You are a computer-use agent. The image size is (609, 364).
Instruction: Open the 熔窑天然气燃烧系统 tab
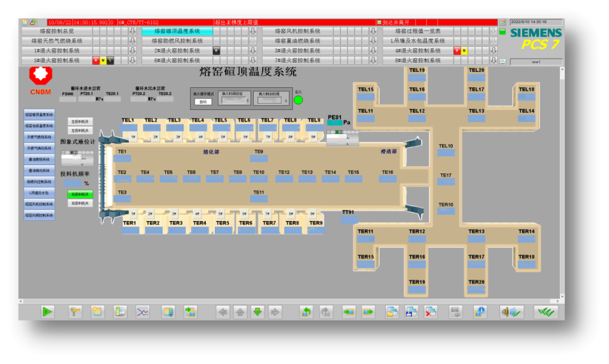[x=56, y=41]
